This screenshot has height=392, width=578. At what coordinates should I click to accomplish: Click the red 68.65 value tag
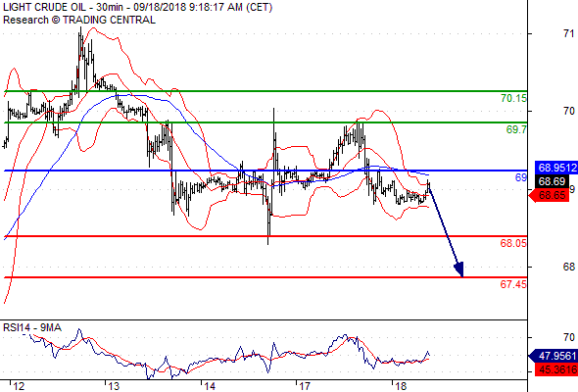click(550, 195)
